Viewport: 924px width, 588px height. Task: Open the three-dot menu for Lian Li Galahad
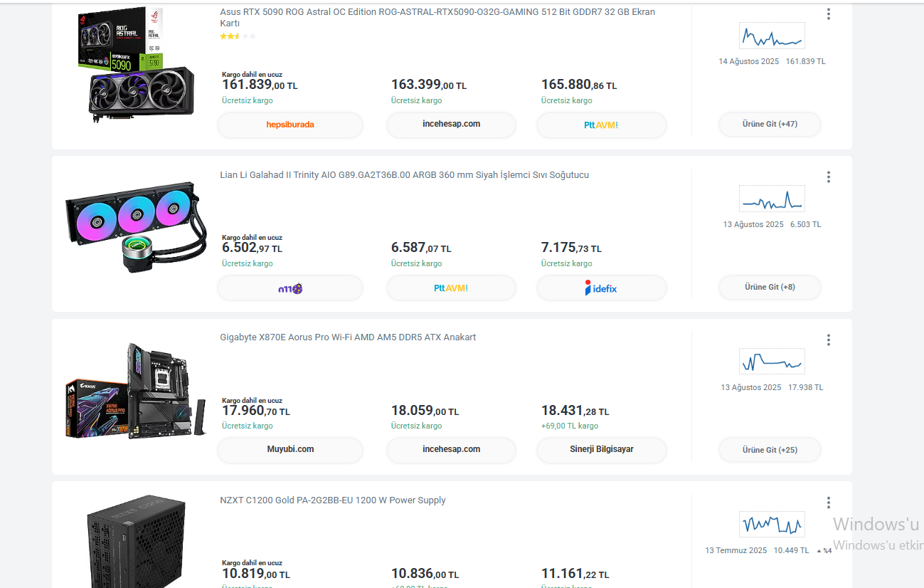829,177
